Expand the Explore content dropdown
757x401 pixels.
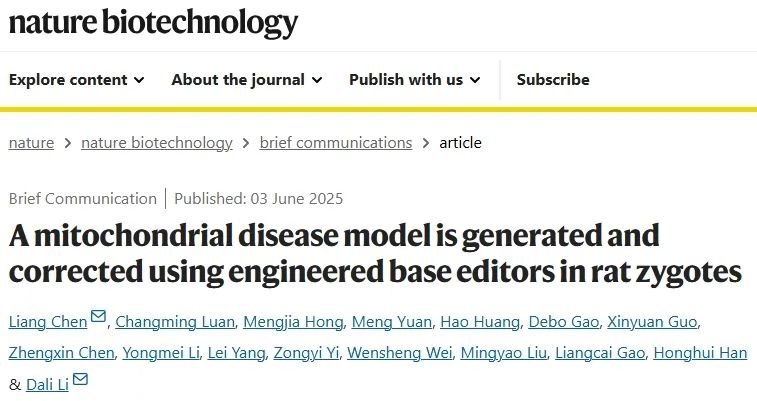click(x=76, y=80)
